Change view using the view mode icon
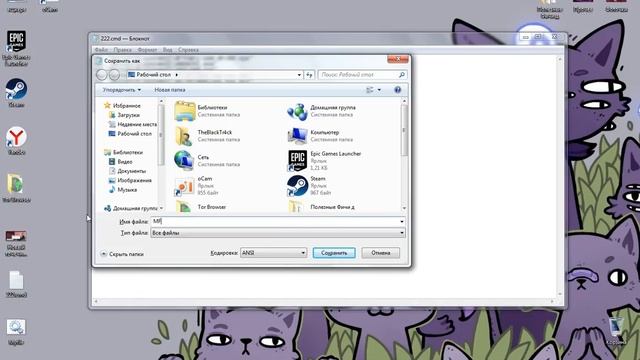 pos(370,90)
